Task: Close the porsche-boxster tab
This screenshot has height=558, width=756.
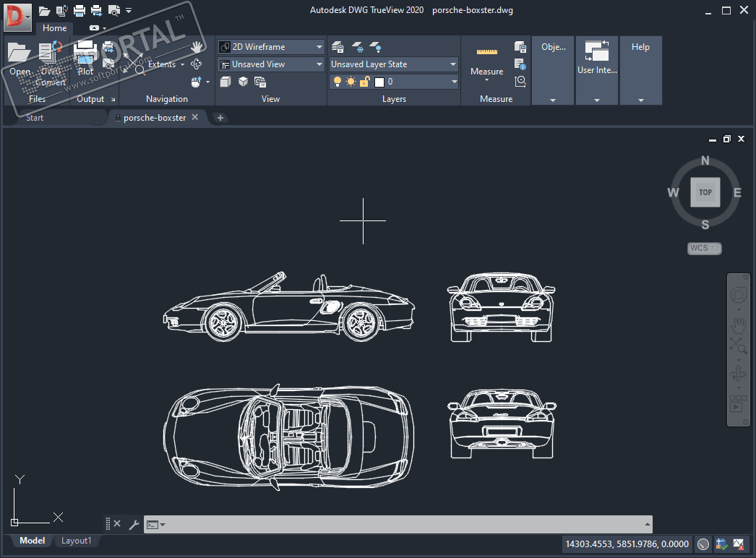Action: pos(195,117)
